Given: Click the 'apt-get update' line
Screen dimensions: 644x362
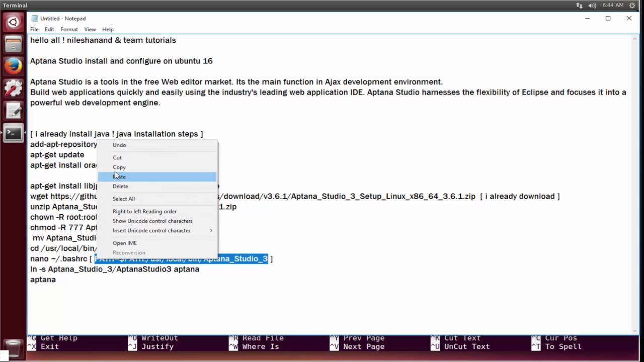Looking at the screenshot, I should 57,154.
